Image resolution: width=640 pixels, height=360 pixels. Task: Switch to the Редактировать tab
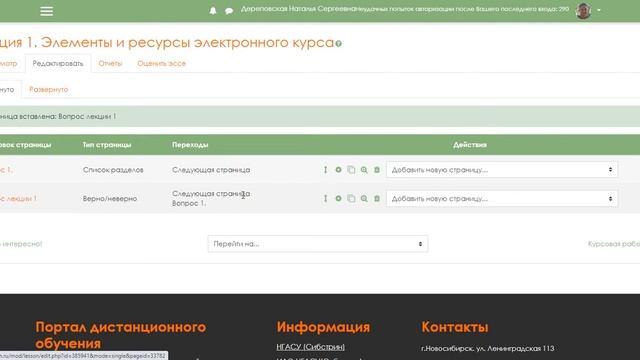58,64
